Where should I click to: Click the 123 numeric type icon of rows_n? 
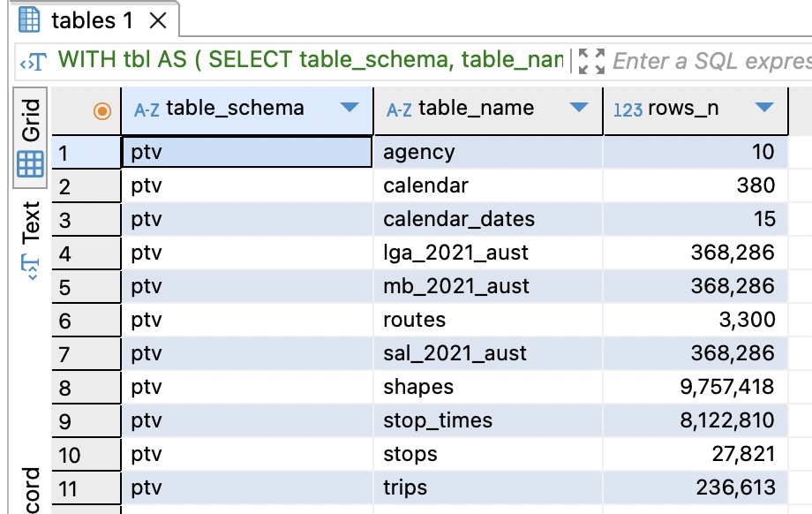(628, 110)
